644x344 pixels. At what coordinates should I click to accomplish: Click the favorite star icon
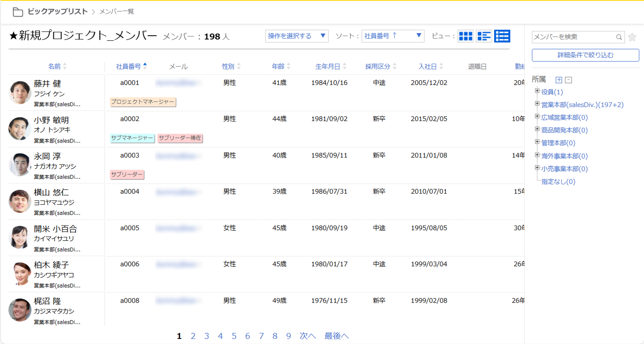click(x=632, y=37)
